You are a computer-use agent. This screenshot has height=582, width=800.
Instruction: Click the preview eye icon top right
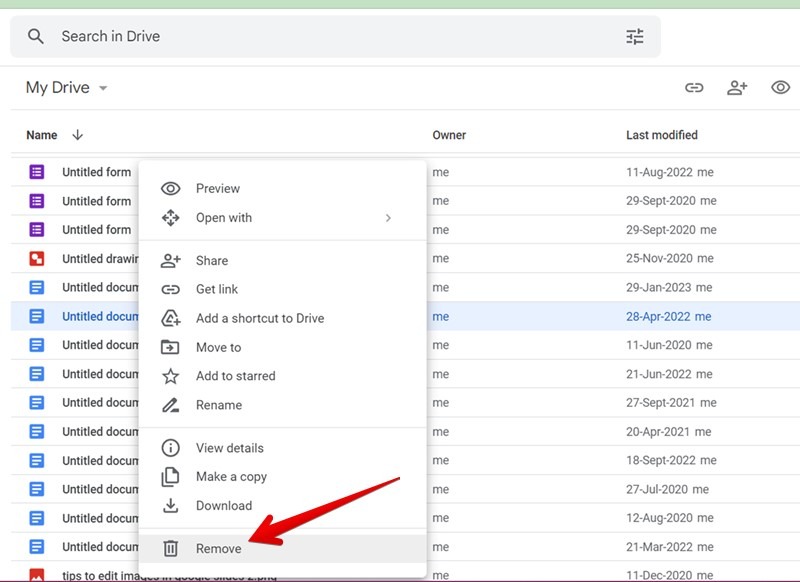[x=779, y=88]
